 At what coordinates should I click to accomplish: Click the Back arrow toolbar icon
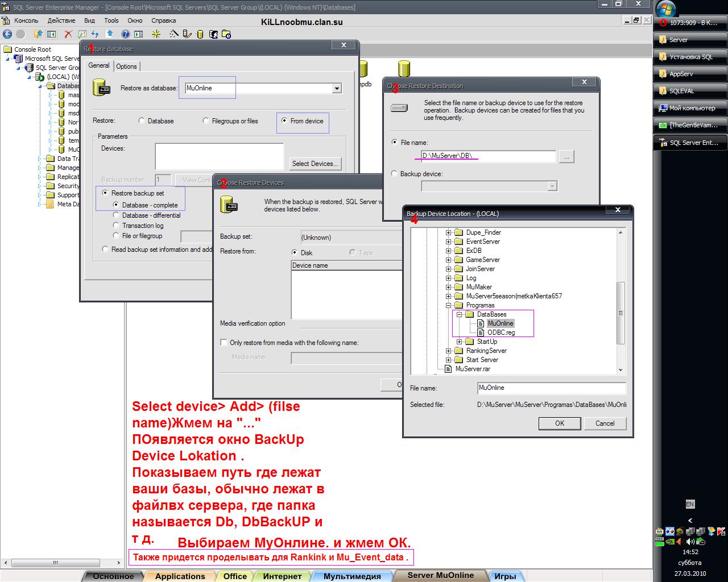coord(8,34)
